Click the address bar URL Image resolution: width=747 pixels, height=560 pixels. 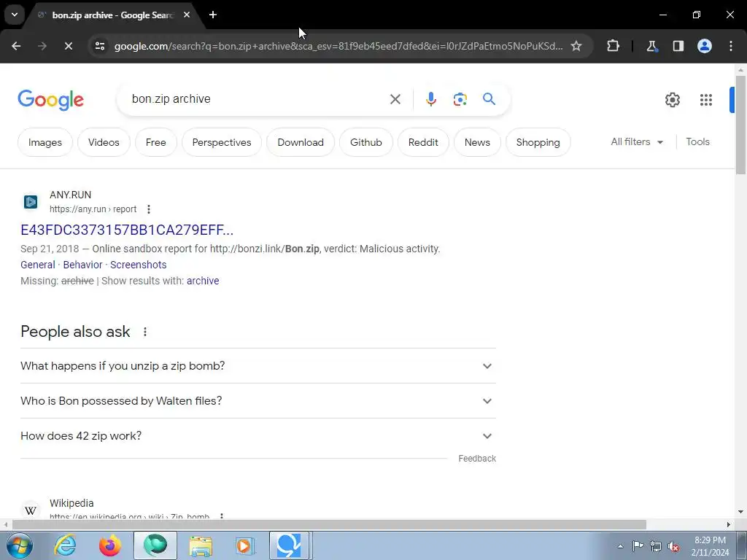[x=338, y=46]
